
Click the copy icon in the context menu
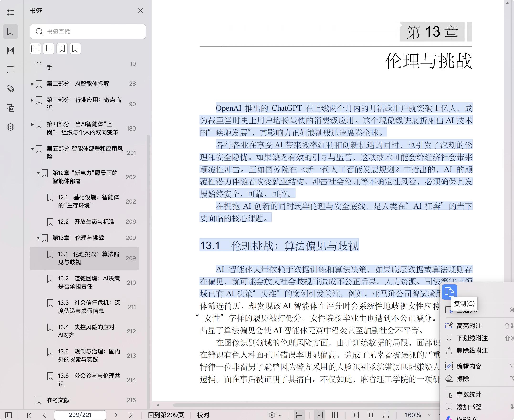click(x=449, y=292)
